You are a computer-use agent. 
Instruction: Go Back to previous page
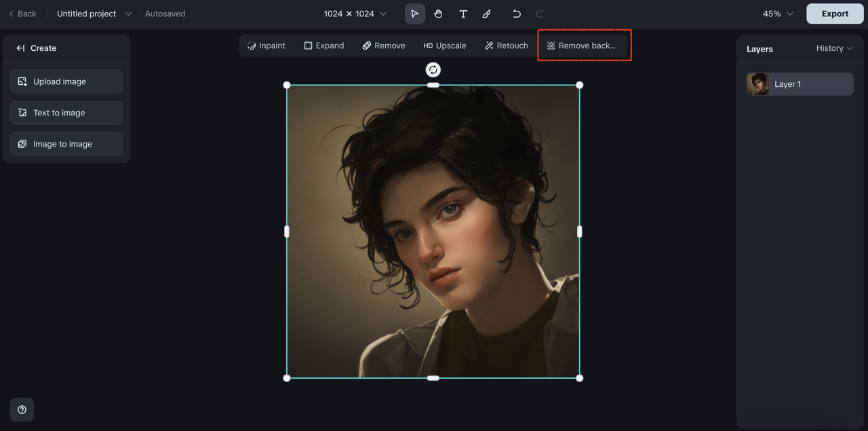pos(22,14)
